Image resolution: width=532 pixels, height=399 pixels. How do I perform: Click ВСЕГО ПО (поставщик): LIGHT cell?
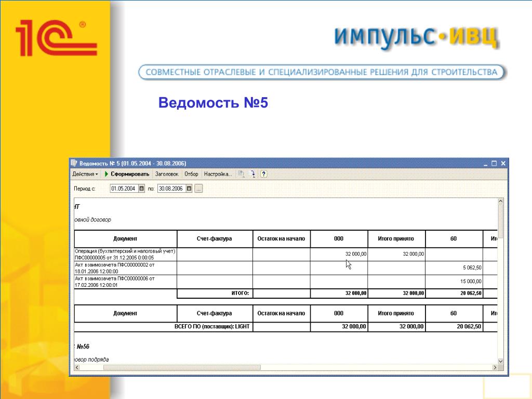tap(164, 327)
